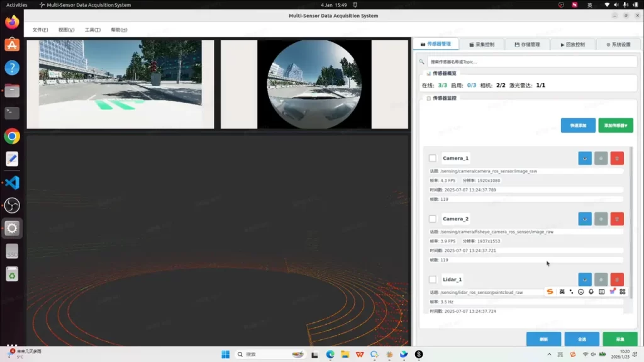This screenshot has height=362, width=644.
Task: Open Files manager from the dock
Action: [x=12, y=91]
